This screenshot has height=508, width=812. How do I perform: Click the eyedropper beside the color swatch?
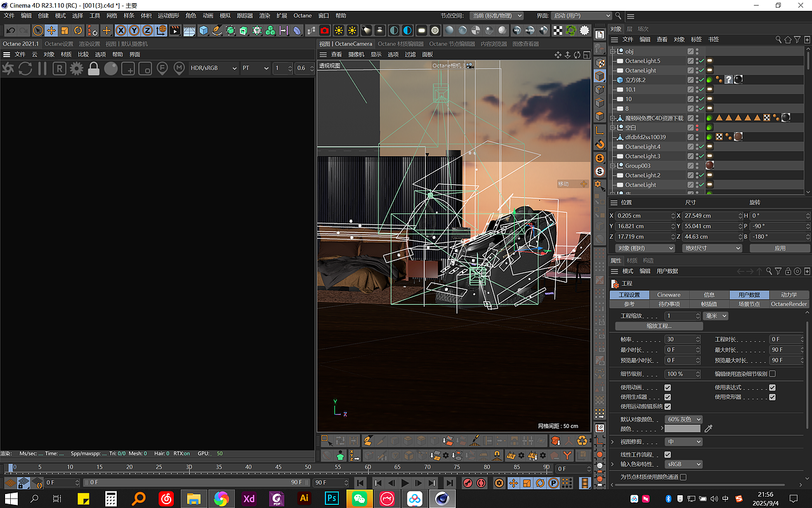[x=709, y=429]
